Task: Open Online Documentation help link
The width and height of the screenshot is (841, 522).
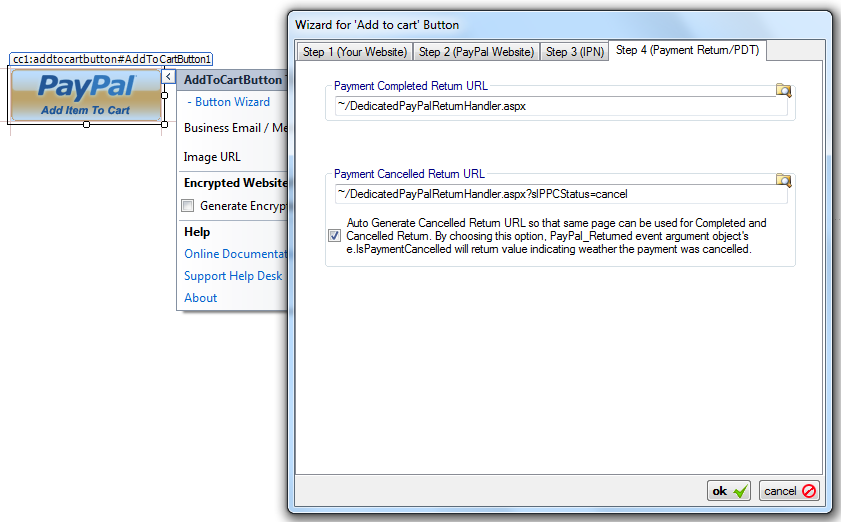Action: [236, 254]
